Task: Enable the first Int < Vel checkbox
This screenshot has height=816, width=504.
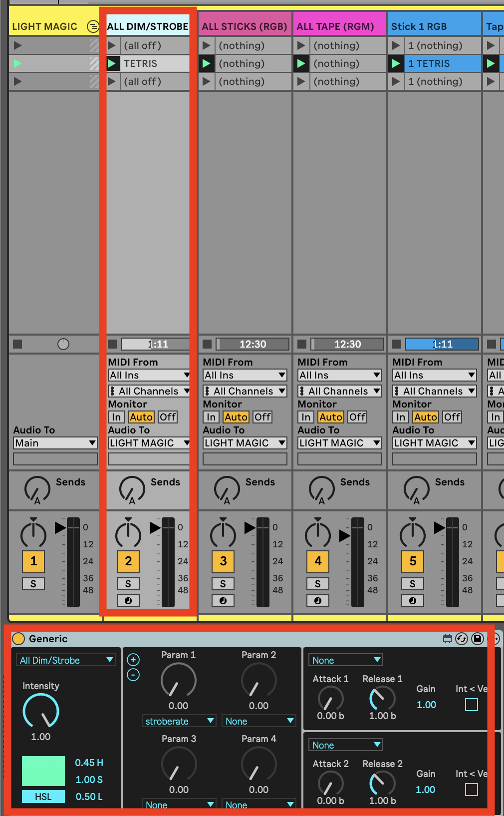Action: tap(471, 705)
